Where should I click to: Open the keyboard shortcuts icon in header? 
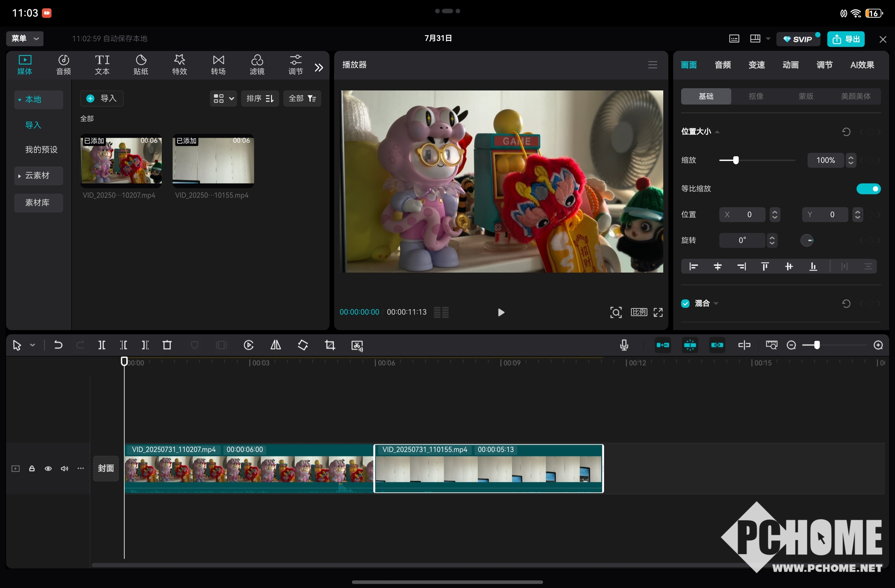coord(734,39)
